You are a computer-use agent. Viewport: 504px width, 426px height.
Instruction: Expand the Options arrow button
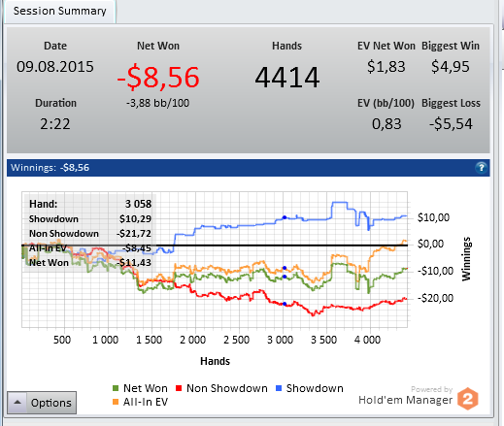click(17, 403)
